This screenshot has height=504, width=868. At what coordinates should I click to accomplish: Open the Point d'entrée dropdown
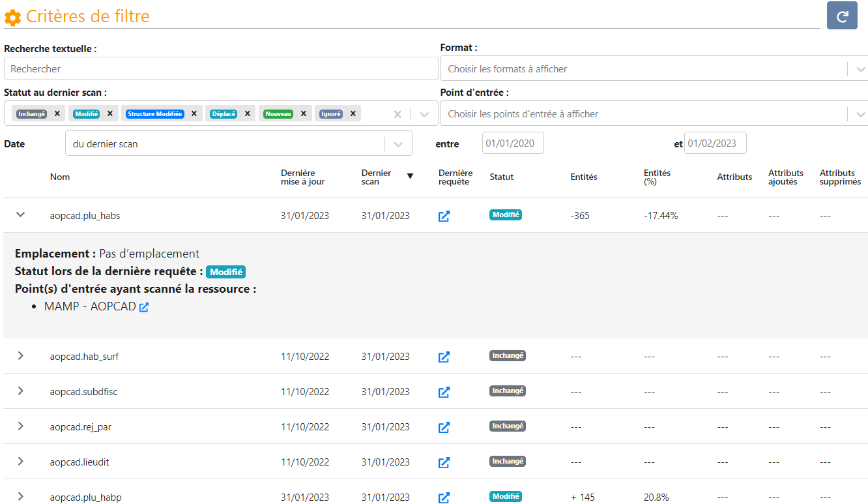654,113
